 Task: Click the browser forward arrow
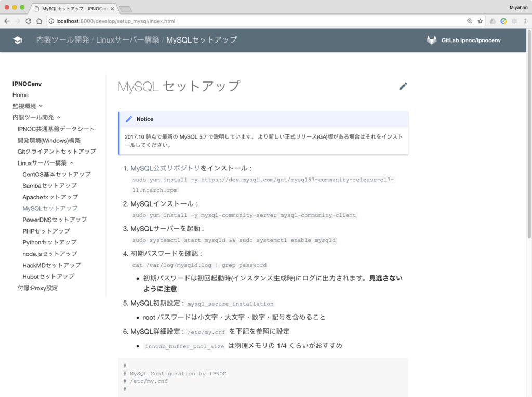(x=18, y=21)
